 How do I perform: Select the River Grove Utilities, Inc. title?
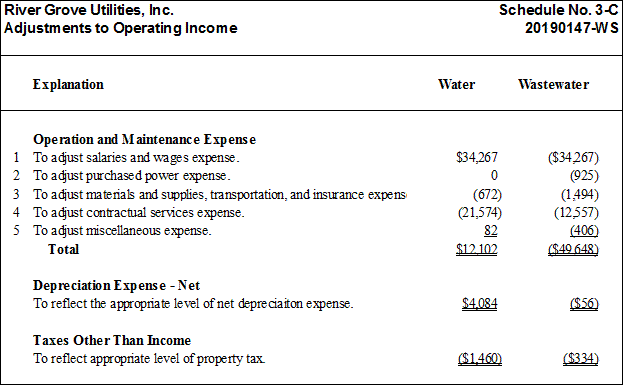(x=89, y=10)
